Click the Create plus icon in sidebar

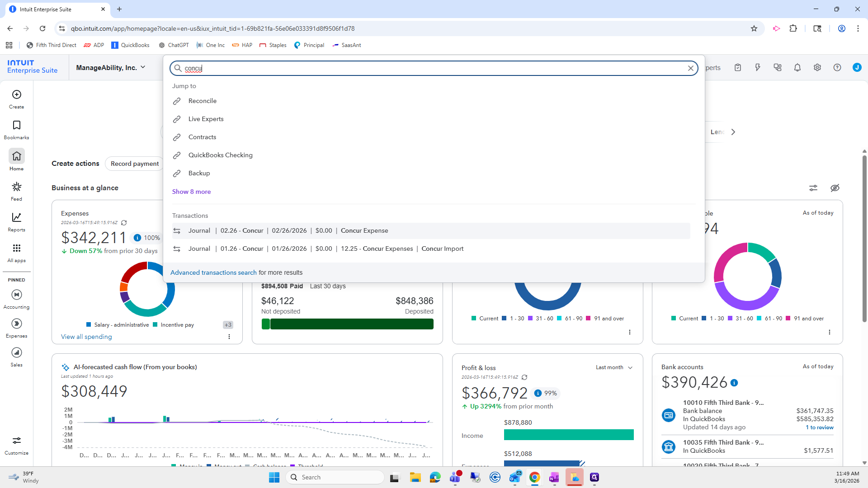[17, 94]
